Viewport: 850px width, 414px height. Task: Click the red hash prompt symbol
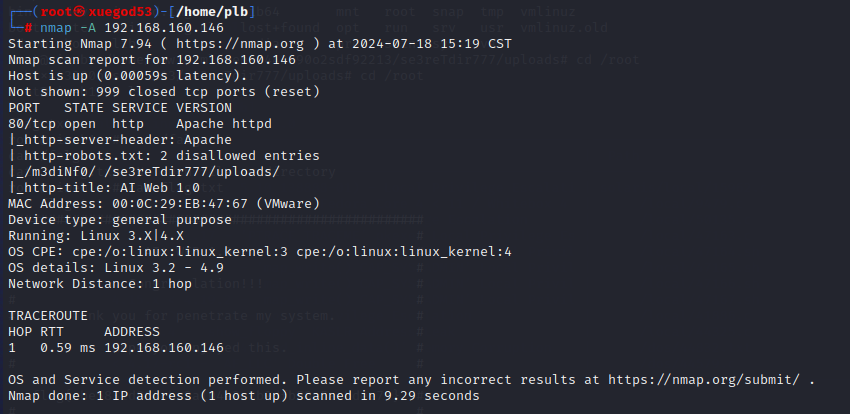click(x=28, y=28)
